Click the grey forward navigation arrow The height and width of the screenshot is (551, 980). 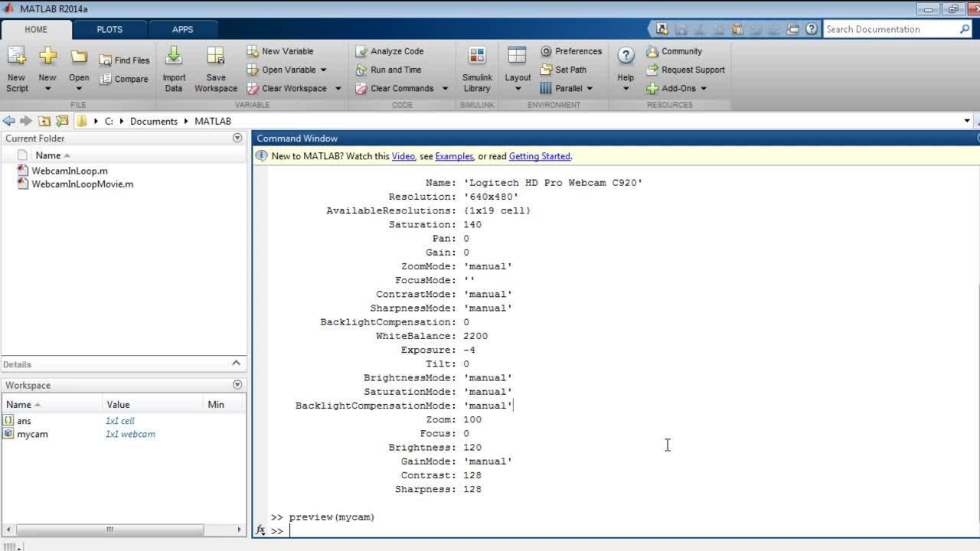(x=26, y=121)
